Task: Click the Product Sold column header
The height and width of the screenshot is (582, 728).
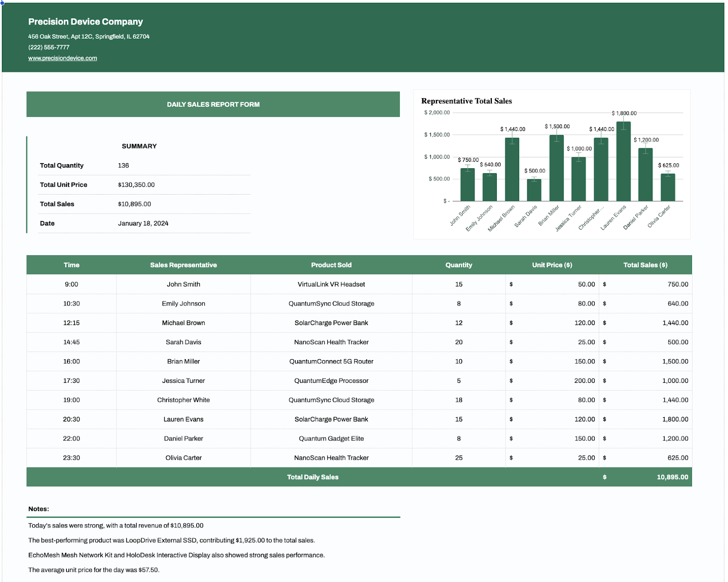Action: pyautogui.click(x=331, y=265)
